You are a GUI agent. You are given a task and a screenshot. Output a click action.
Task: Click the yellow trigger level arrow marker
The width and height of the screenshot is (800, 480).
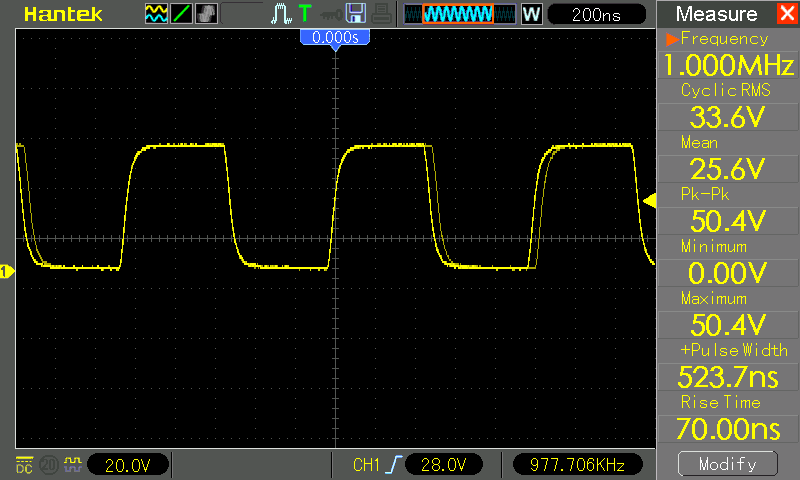[649, 200]
